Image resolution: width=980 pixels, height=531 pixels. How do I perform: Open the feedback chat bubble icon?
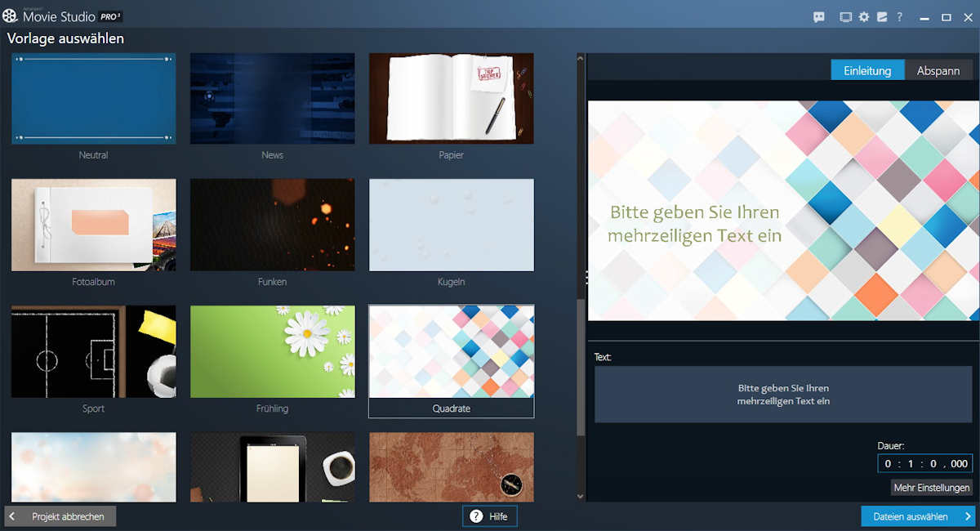(819, 17)
